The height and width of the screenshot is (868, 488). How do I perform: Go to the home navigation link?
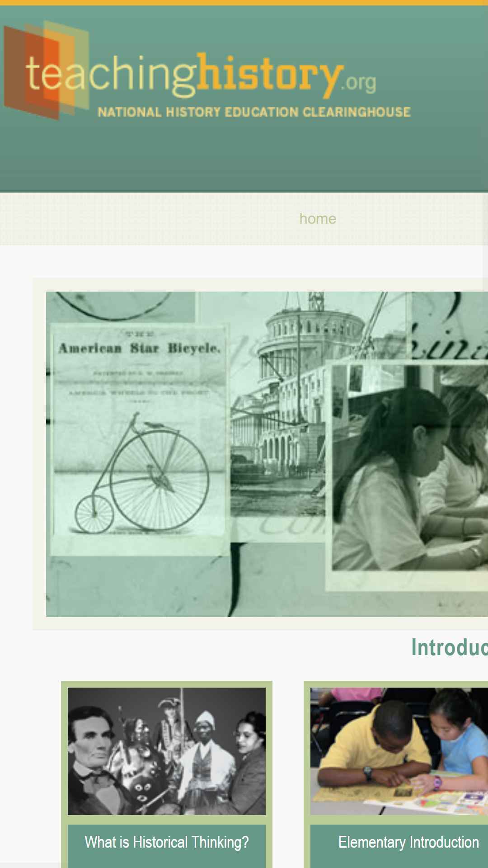pyautogui.click(x=318, y=219)
